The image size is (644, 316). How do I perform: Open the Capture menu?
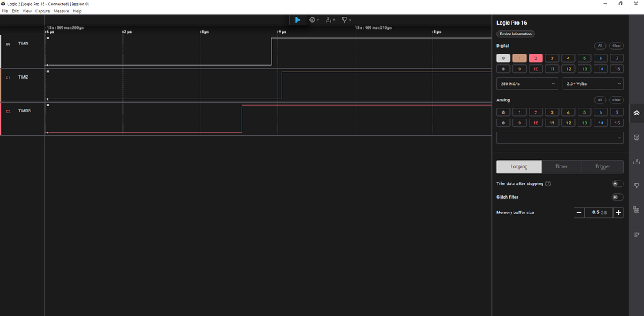(x=43, y=11)
